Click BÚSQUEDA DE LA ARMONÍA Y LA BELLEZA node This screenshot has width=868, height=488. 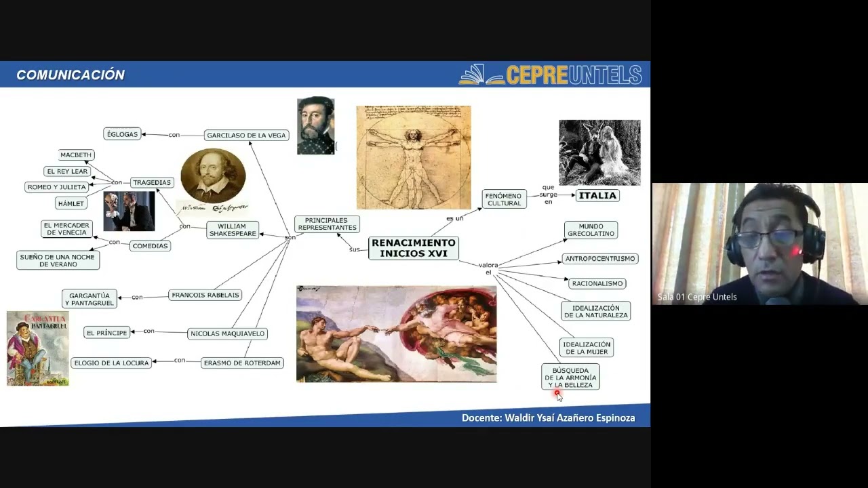point(571,377)
